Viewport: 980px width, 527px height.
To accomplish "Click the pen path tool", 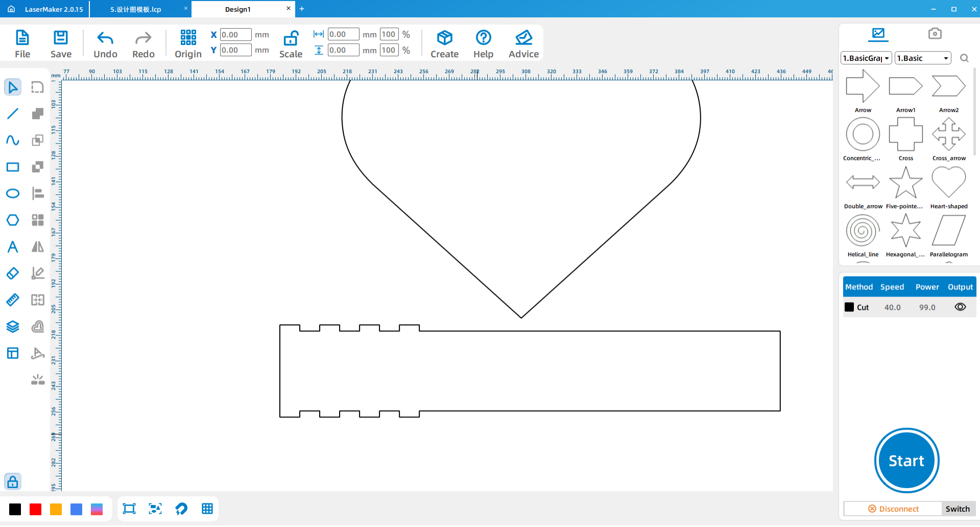I will tap(38, 353).
